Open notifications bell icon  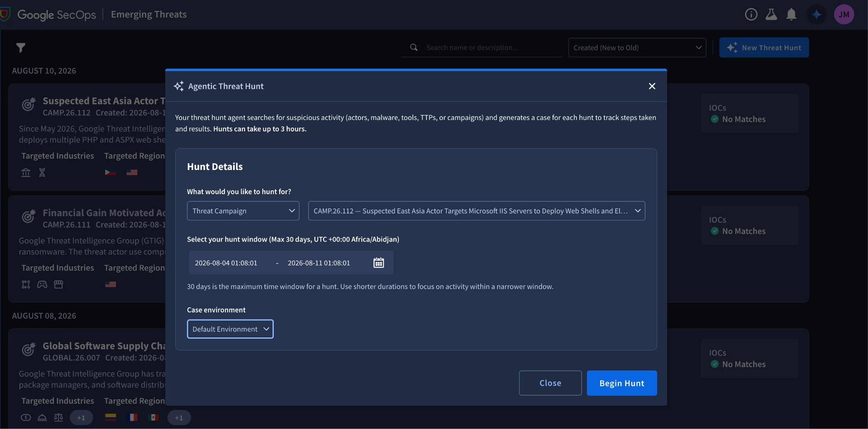point(791,15)
